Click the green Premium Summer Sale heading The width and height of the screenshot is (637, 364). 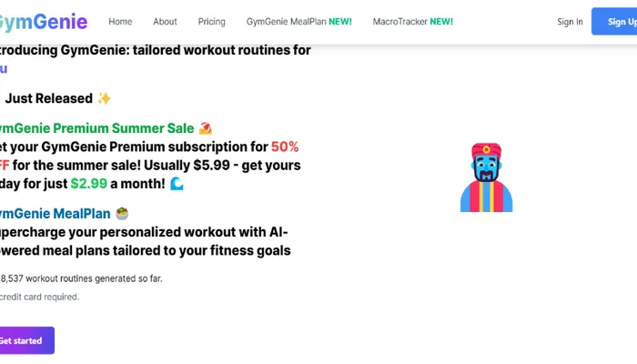(x=96, y=128)
